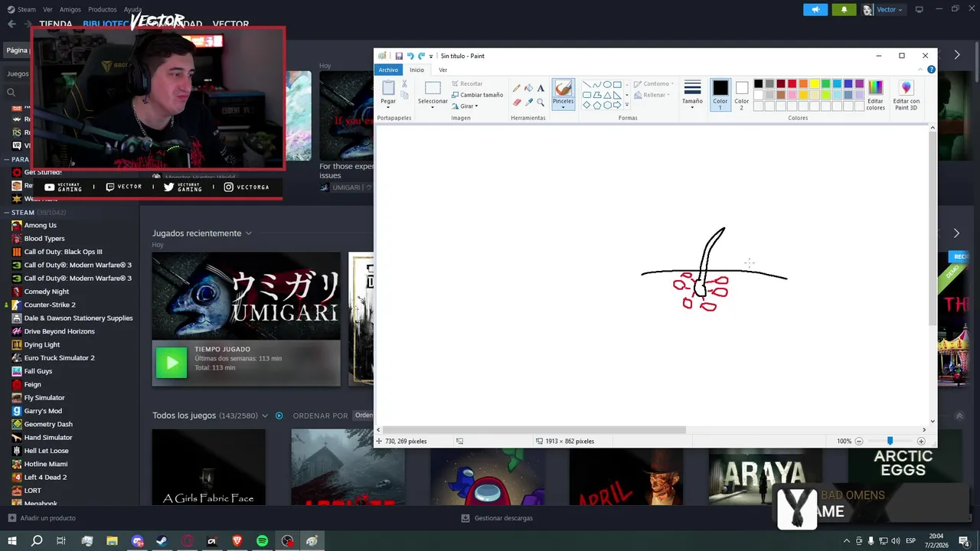Select the Fill with color bucket tool

point(528,88)
